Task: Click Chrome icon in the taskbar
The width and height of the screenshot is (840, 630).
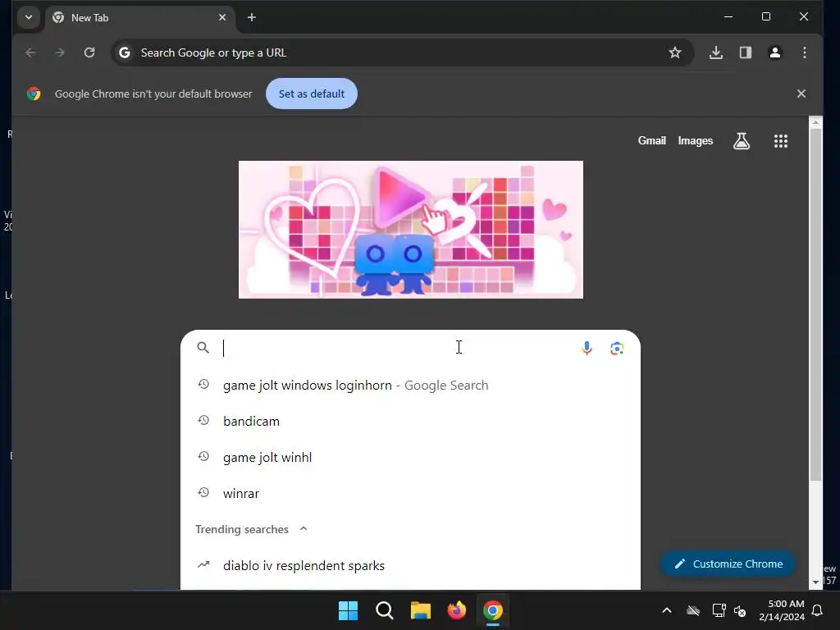Action: click(493, 610)
